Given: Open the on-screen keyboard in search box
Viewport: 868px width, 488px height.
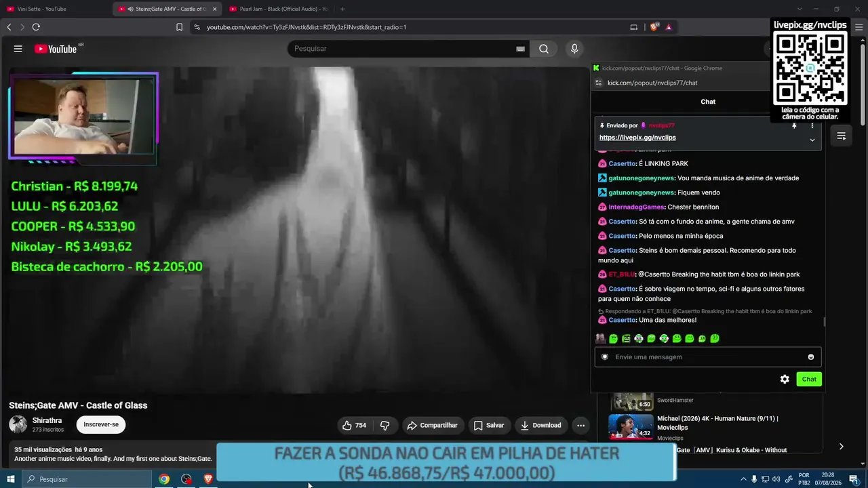Looking at the screenshot, I should click(x=520, y=49).
